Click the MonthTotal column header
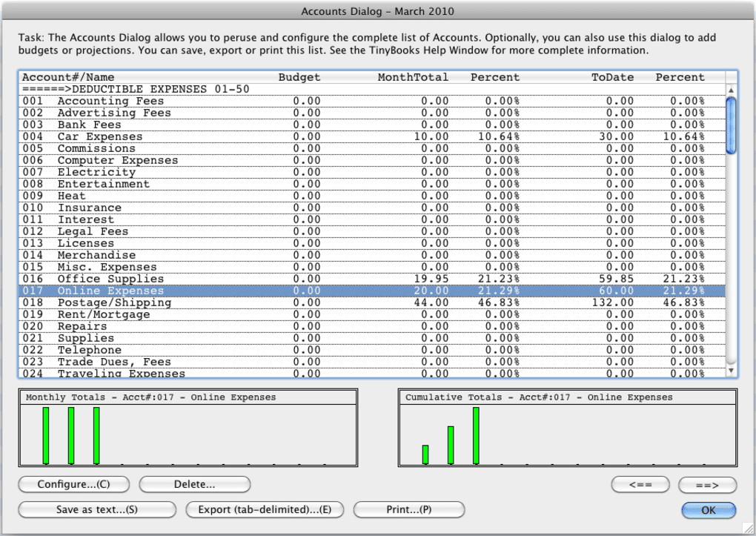 click(413, 77)
